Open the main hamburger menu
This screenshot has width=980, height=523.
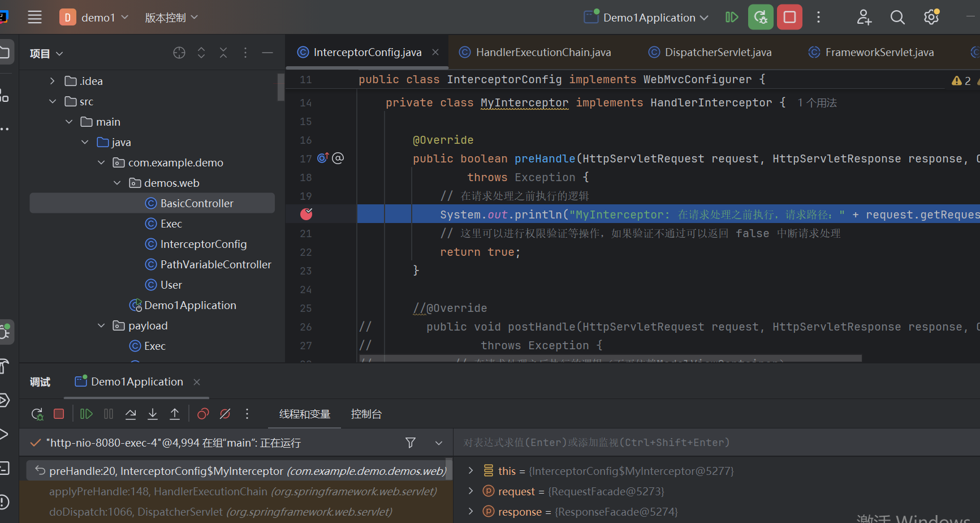coord(35,18)
